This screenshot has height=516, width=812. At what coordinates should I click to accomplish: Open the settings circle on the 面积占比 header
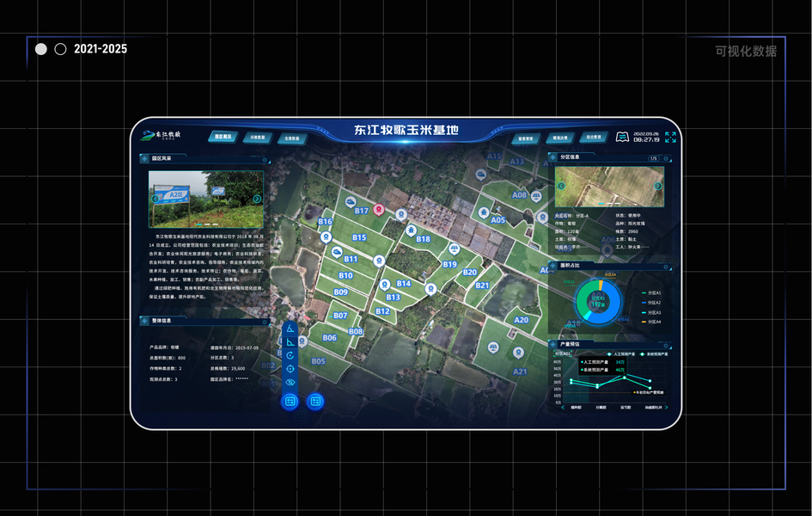pyautogui.click(x=666, y=267)
